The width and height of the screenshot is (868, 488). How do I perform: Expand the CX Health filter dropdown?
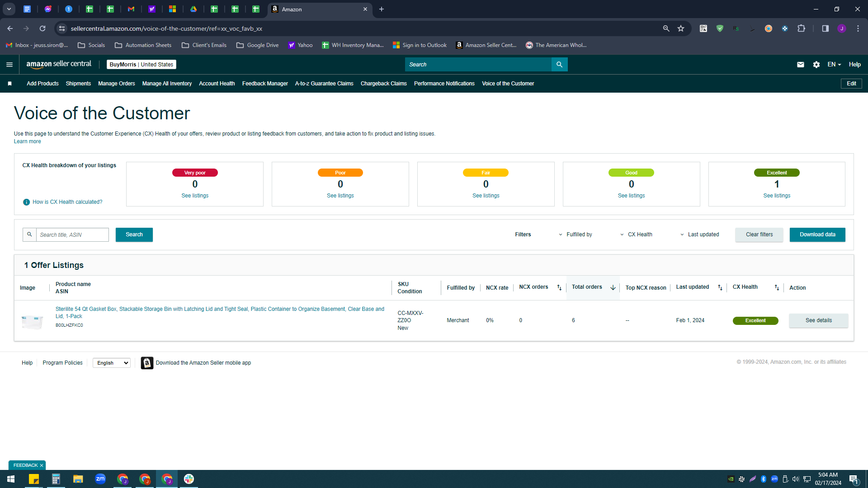coord(636,235)
